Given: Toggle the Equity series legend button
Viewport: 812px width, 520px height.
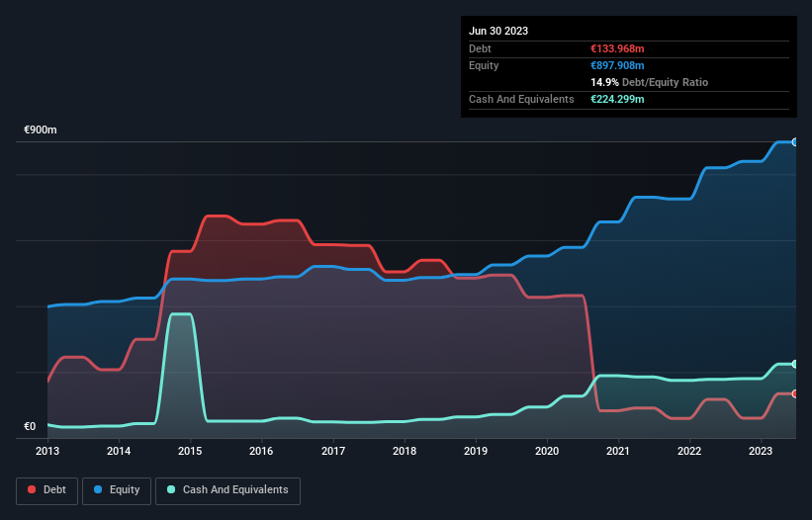Looking at the screenshot, I should pyautogui.click(x=117, y=491).
